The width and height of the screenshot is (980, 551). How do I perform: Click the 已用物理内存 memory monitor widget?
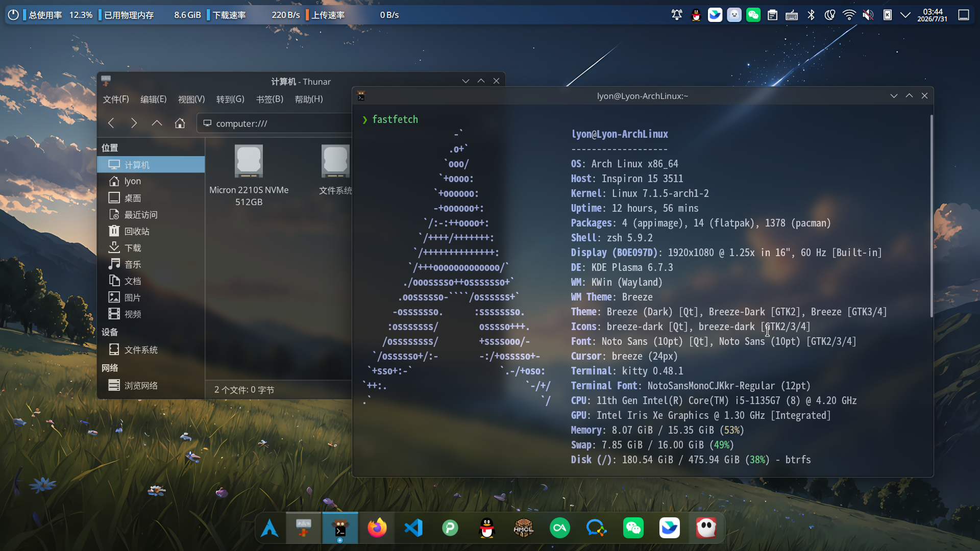click(150, 15)
